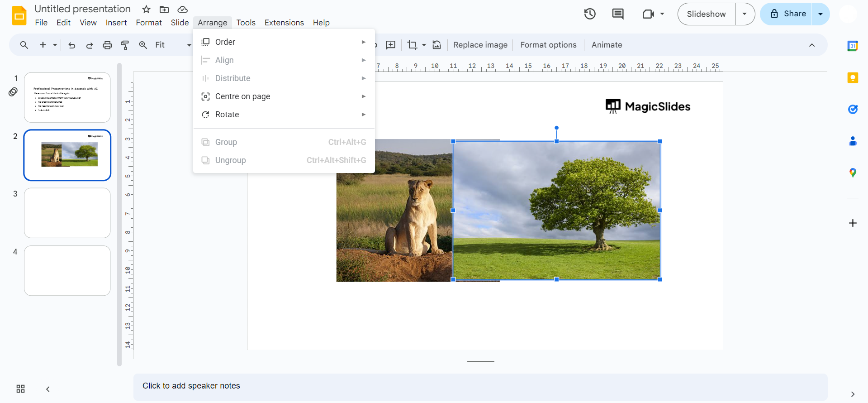
Task: Open the Slide menu
Action: 180,23
